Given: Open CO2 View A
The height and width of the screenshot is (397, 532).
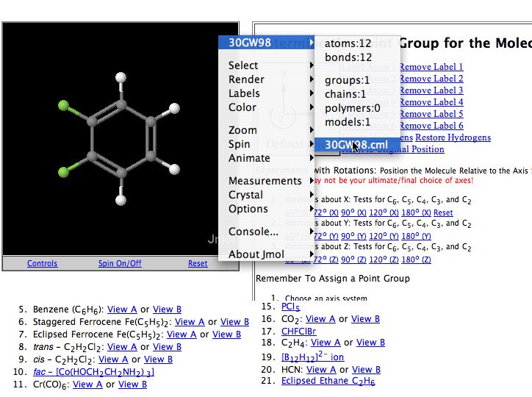Looking at the screenshot, I should point(320,319).
